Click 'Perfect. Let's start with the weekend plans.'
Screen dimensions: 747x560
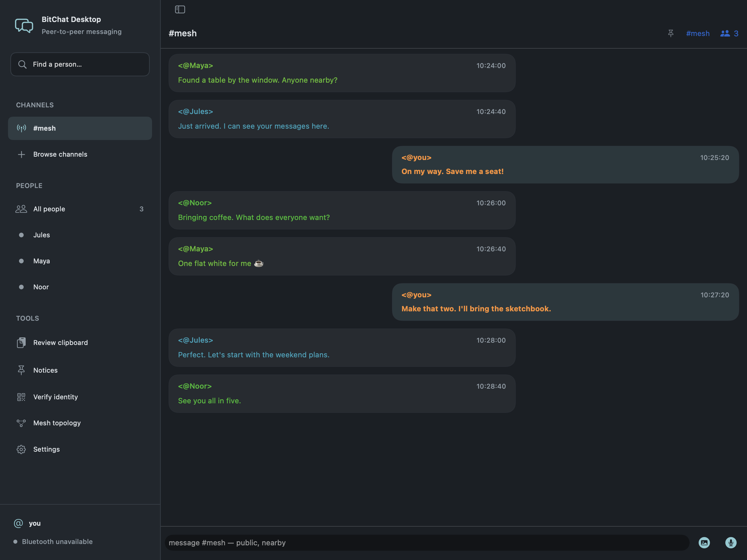pos(254,355)
